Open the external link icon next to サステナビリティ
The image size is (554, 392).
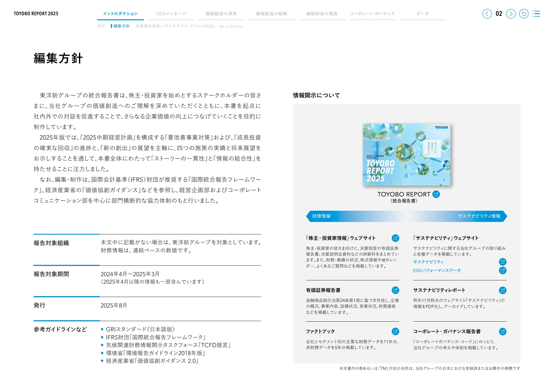pyautogui.click(x=503, y=262)
